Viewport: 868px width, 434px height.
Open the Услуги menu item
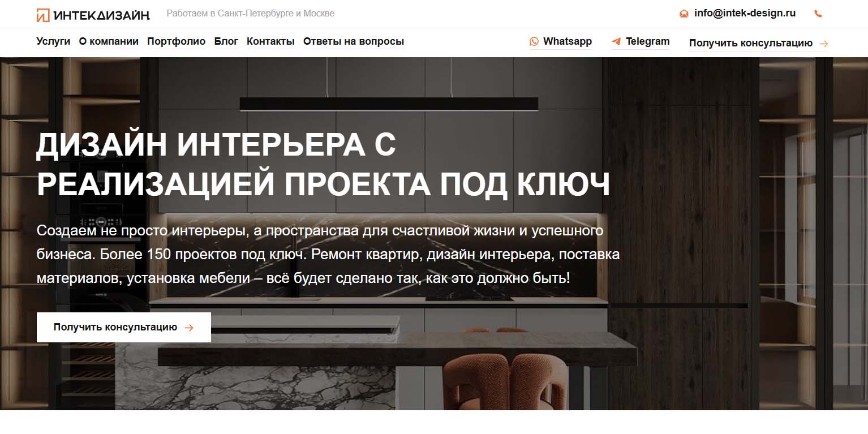[x=53, y=41]
